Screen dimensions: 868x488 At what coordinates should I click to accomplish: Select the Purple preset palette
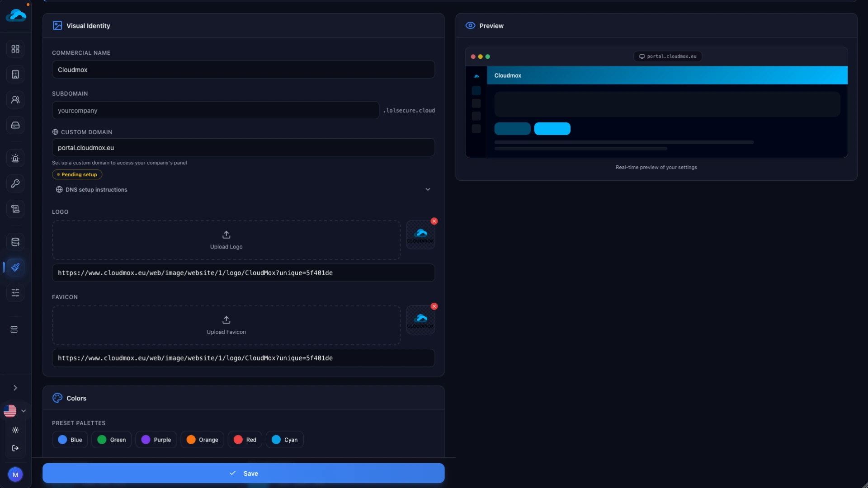click(x=156, y=440)
